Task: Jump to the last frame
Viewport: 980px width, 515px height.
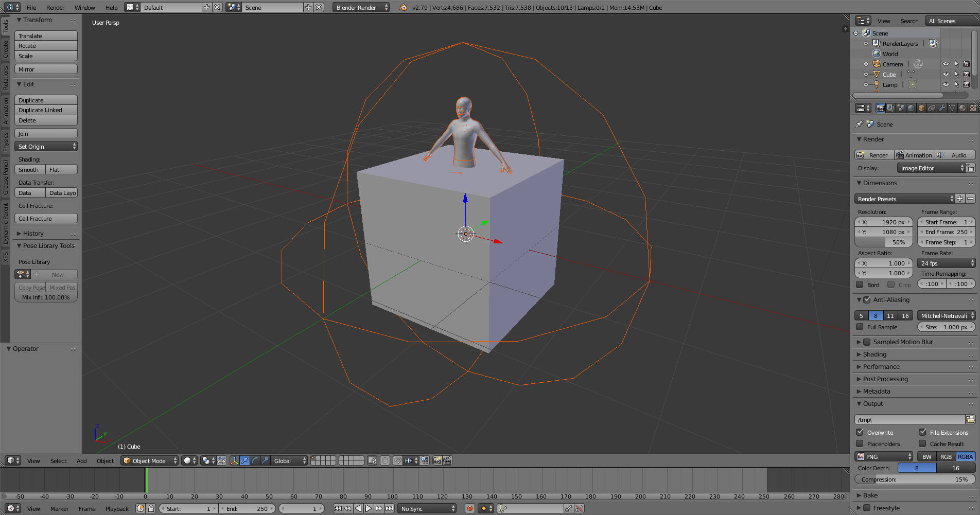Action: pos(390,508)
